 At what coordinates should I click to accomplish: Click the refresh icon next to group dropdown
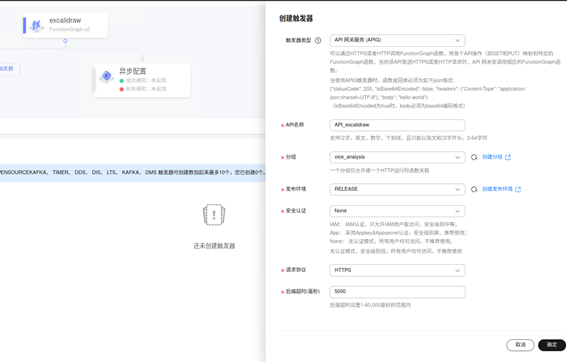click(474, 157)
